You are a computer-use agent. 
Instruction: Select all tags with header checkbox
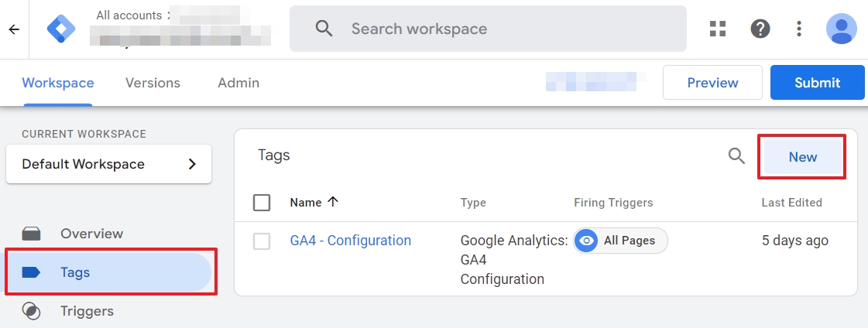262,203
